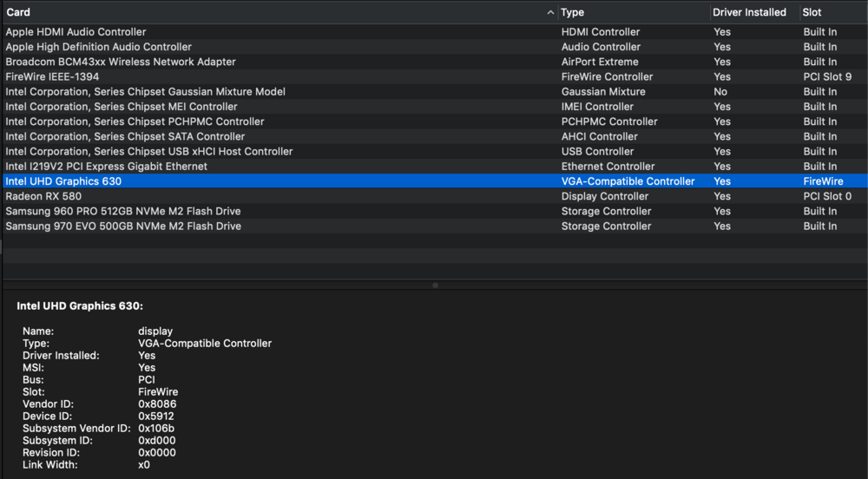Select Samsung 970 EVO 500GB NVMe drive
Viewport: 868px width, 479px height.
coord(123,226)
